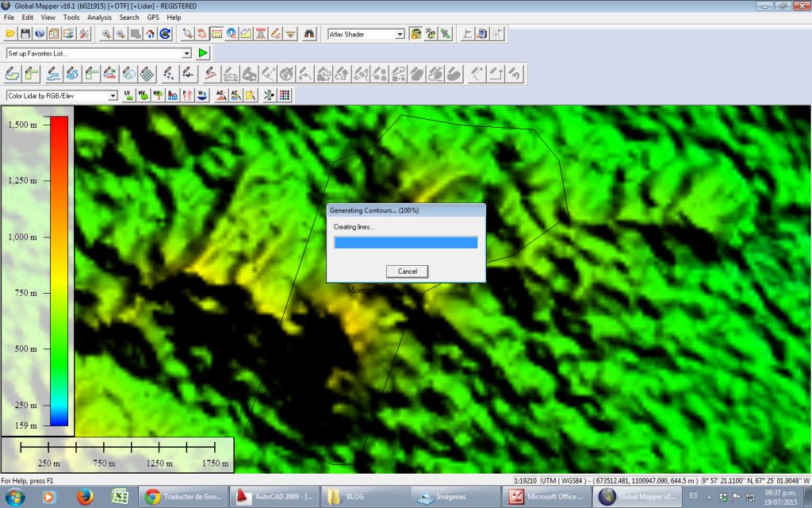Open the Analysis menu
The height and width of the screenshot is (508, 812).
point(100,17)
